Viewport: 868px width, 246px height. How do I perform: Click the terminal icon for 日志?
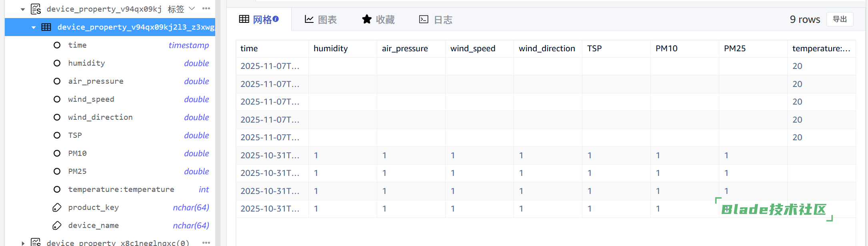coord(424,19)
